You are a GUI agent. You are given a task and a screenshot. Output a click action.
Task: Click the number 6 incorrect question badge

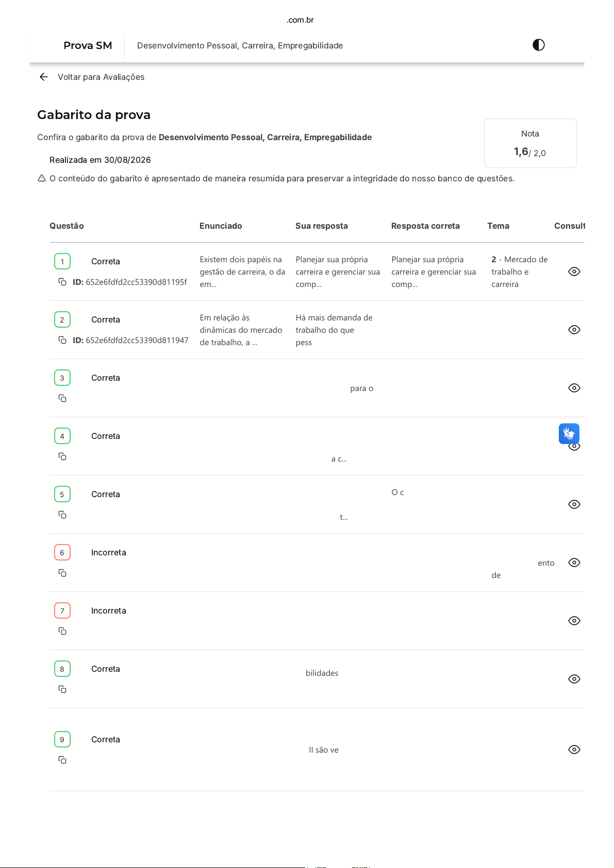tap(62, 552)
